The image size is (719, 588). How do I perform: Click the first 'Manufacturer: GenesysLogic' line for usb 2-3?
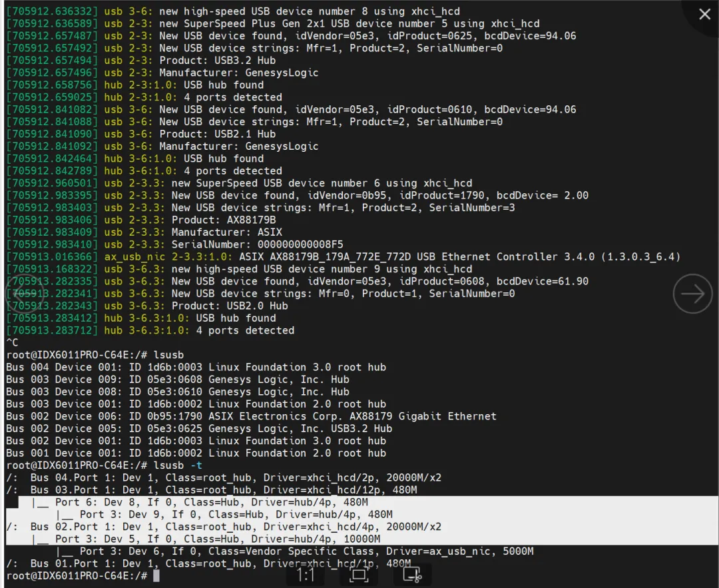(162, 73)
